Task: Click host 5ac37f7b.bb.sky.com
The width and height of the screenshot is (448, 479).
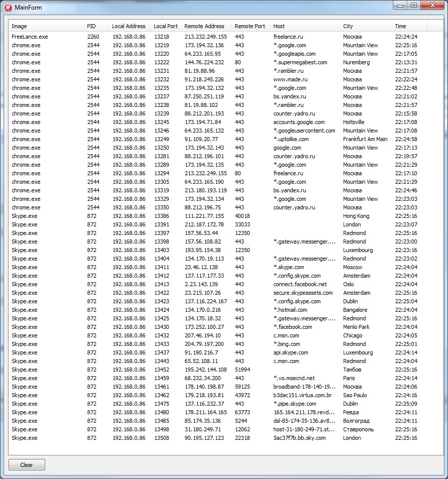Action: 299,439
